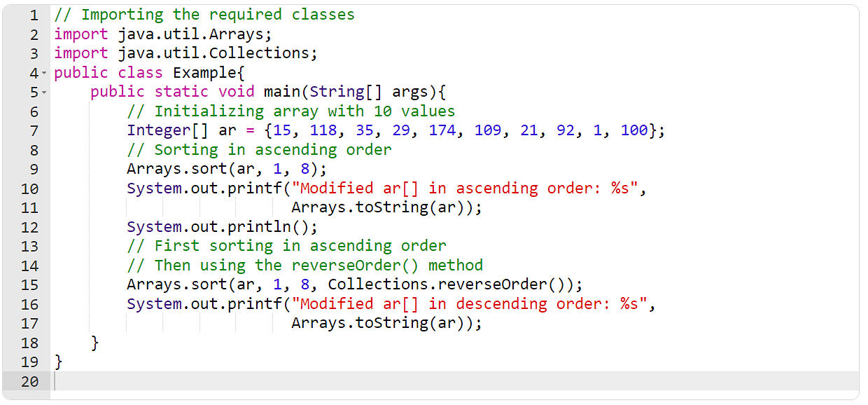Collapse the Example class fold arrow
Viewport: 868px width, 405px height.
[x=43, y=73]
